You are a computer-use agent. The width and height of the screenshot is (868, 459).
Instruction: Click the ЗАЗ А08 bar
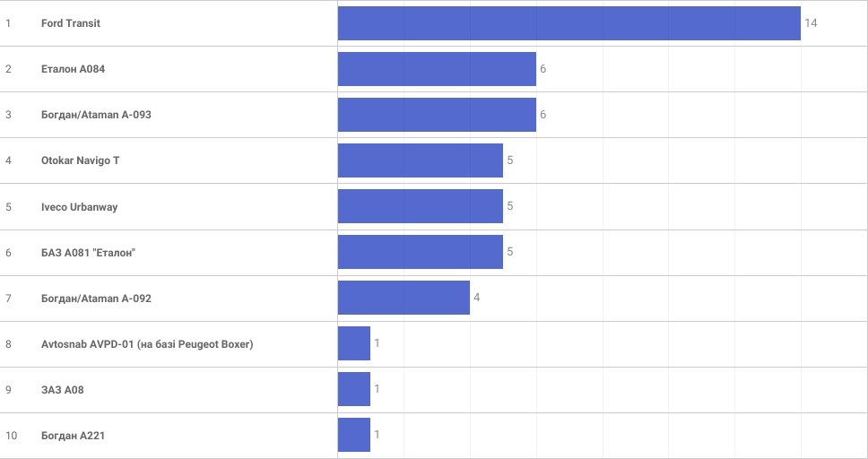tap(354, 389)
